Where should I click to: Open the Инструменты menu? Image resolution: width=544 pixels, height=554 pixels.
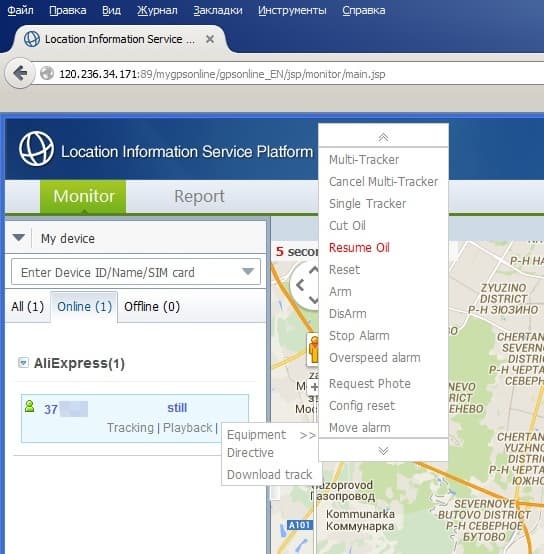292,10
